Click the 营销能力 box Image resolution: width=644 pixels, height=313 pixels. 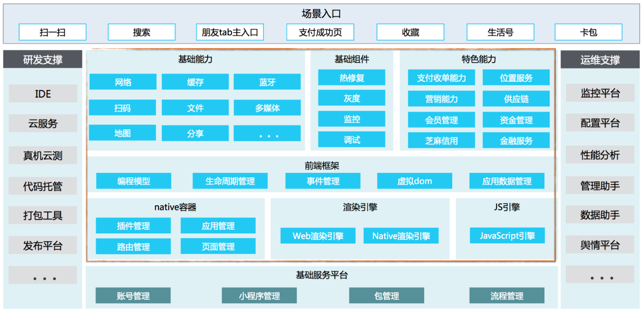click(x=441, y=99)
